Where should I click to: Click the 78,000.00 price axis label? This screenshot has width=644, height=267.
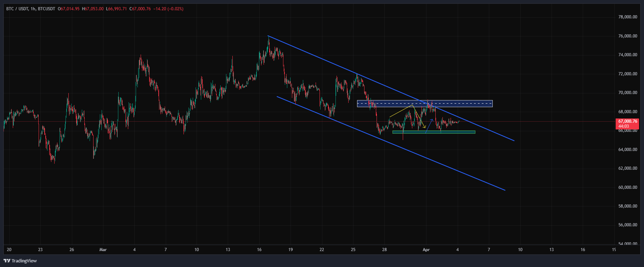pyautogui.click(x=627, y=17)
